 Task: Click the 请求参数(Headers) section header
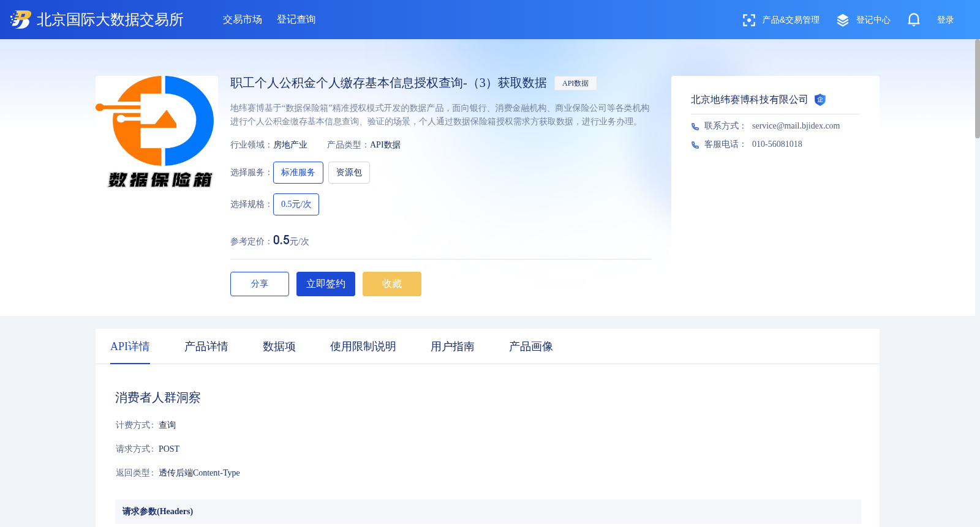[x=488, y=512]
